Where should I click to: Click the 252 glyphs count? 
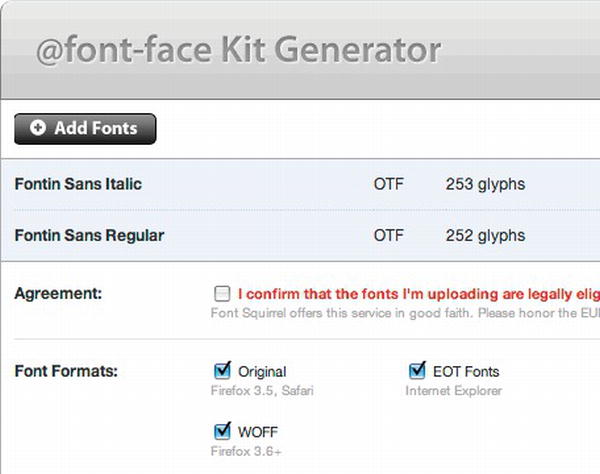pos(485,236)
